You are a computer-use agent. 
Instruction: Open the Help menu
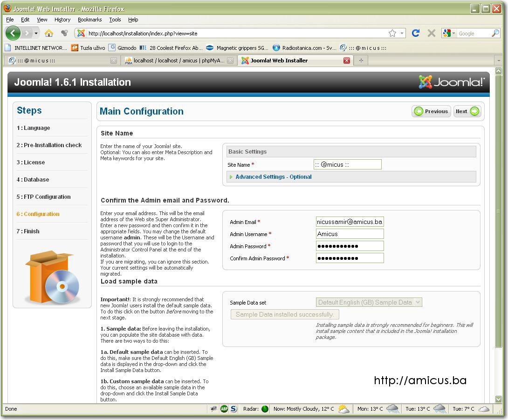133,20
